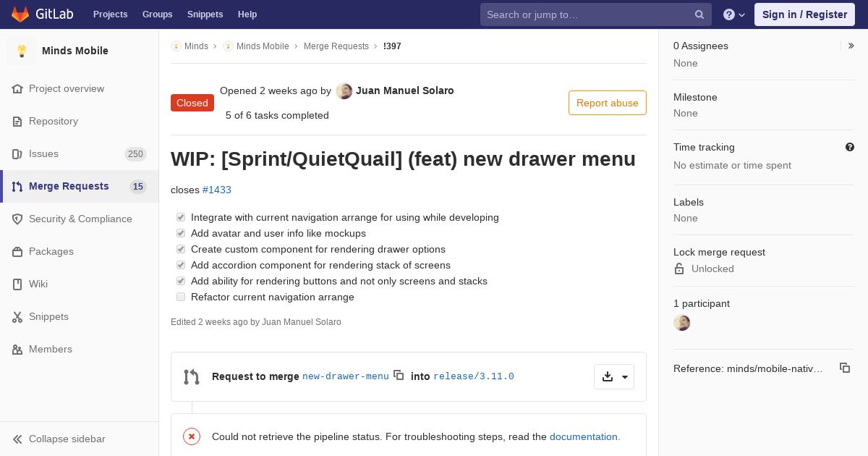Click the search magnifier icon
This screenshot has width=868, height=456.
click(x=699, y=14)
